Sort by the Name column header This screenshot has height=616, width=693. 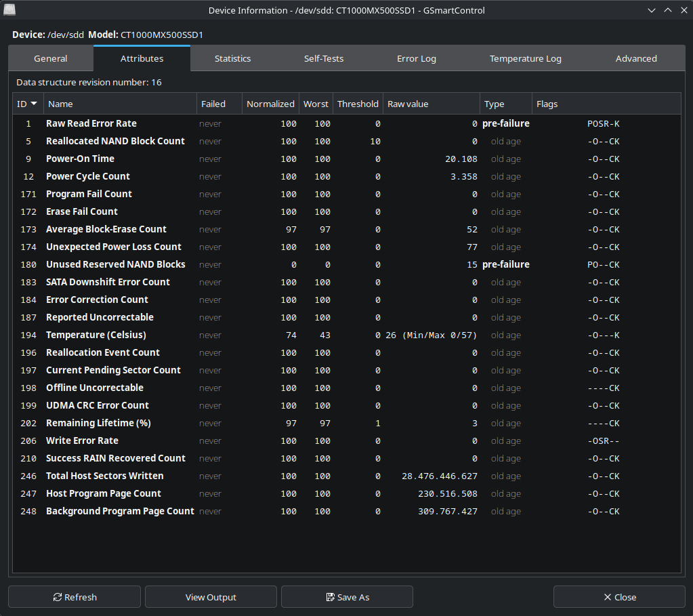point(120,104)
